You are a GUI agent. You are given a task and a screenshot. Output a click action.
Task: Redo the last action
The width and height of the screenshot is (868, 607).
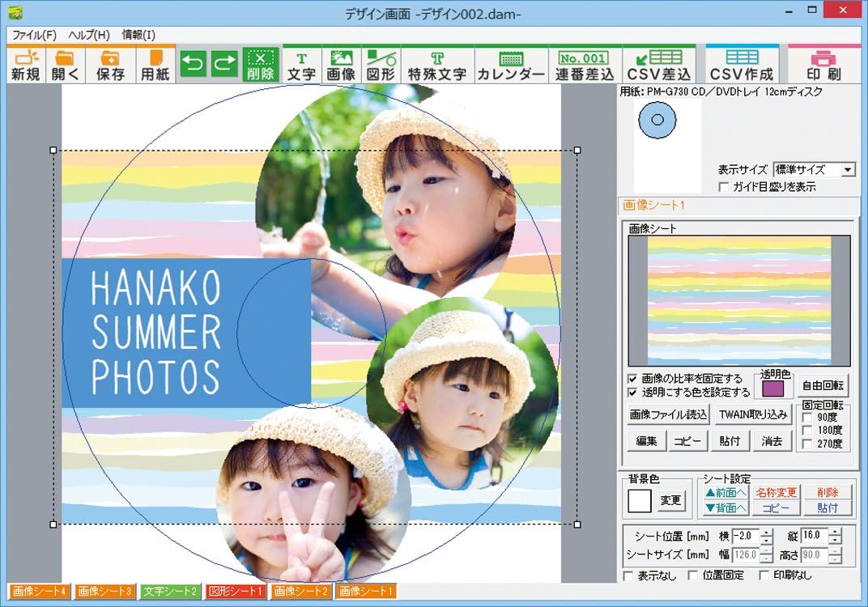click(x=224, y=64)
